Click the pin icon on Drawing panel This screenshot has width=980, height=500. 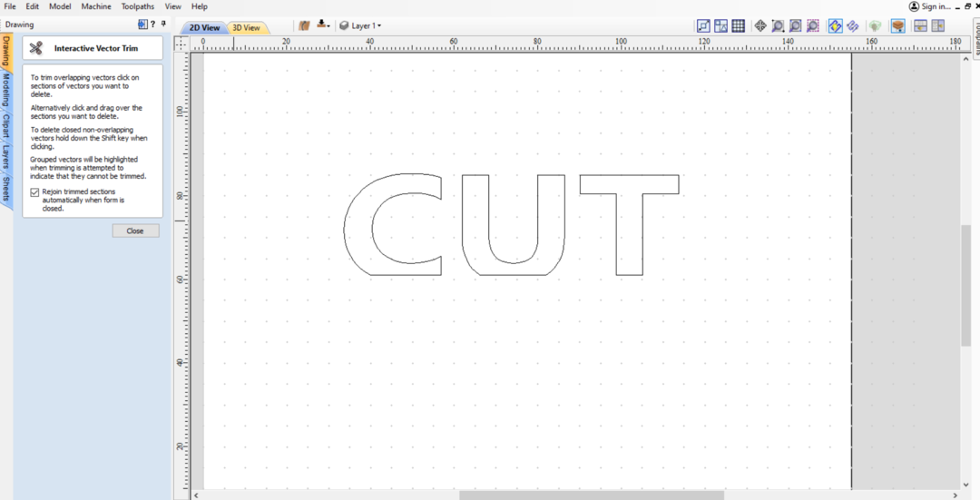coord(162,25)
